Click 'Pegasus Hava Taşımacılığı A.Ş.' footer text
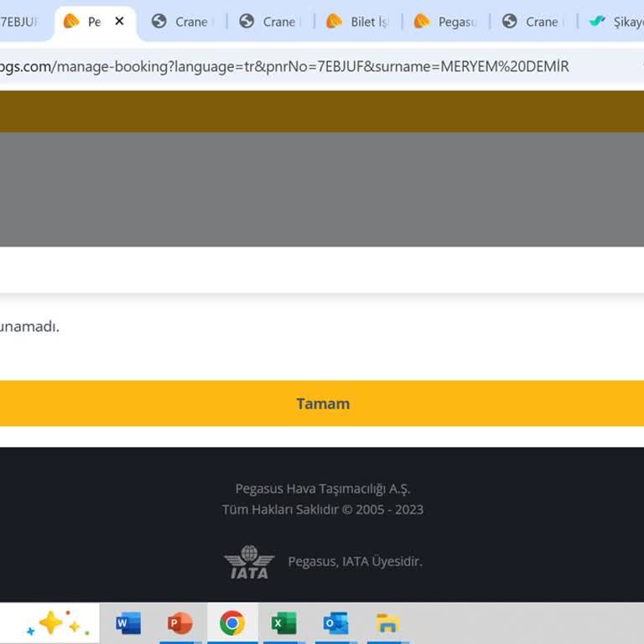Screen dimensions: 644x644 click(322, 489)
